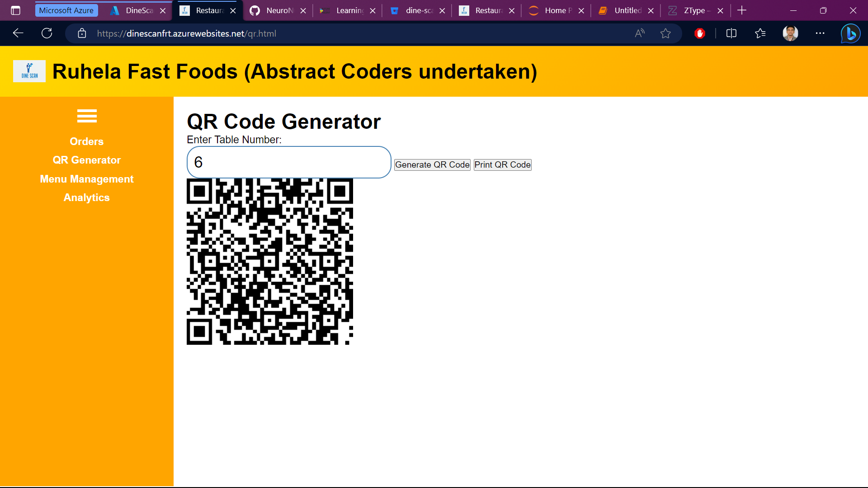View site security via the lock icon

[x=82, y=33]
